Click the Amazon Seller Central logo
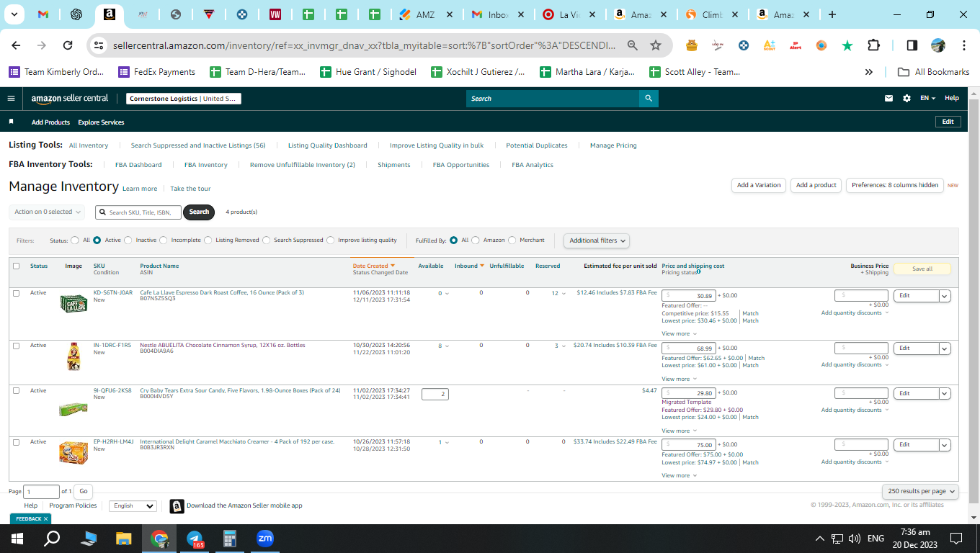The image size is (980, 553). [70, 99]
